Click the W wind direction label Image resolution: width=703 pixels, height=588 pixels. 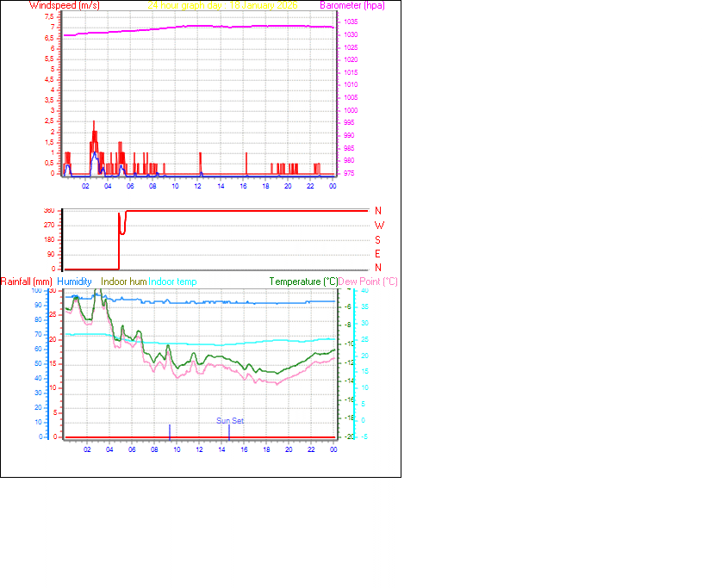point(378,226)
